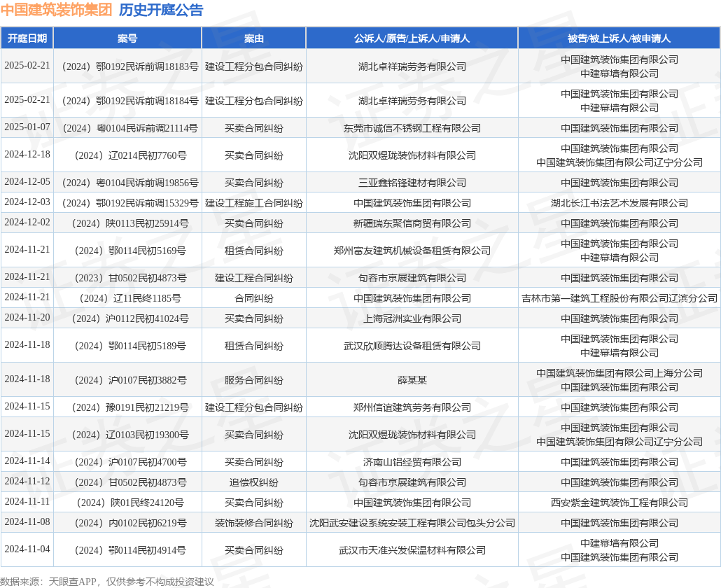Select the 案由 column header

coord(254,38)
